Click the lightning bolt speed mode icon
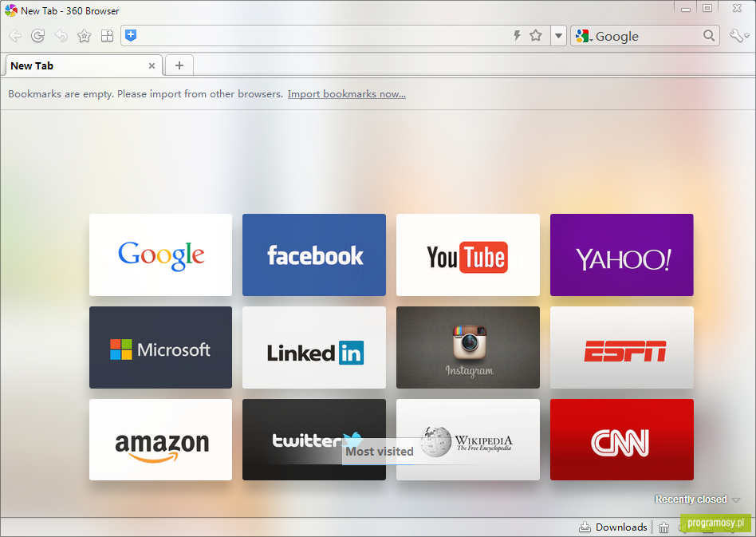Screen dimensions: 756x537 point(517,35)
